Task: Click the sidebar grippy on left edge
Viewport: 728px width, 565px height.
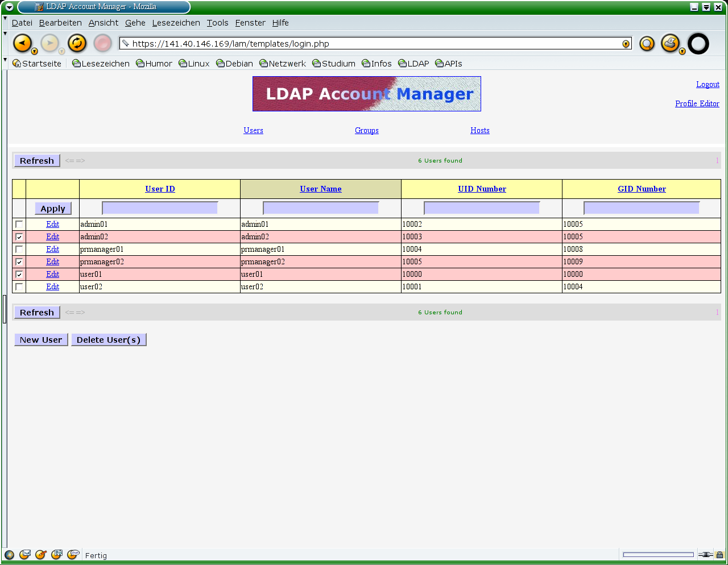Action: [x=5, y=309]
